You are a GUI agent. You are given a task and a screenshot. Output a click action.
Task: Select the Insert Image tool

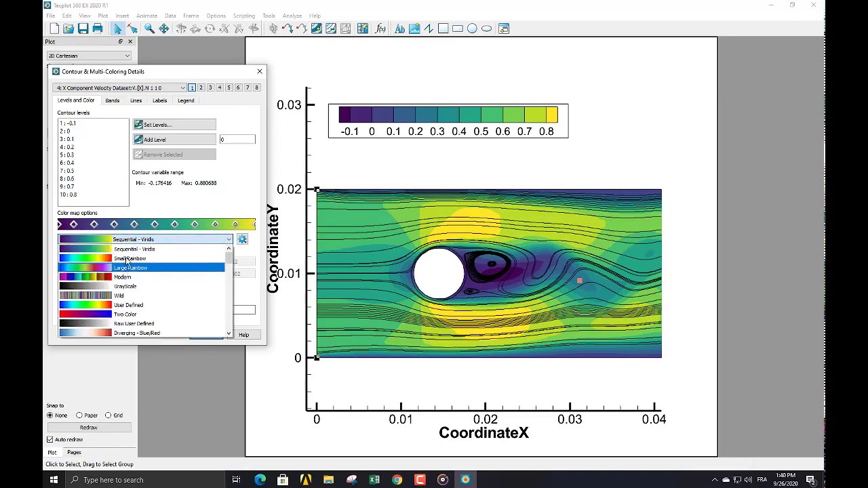[414, 28]
